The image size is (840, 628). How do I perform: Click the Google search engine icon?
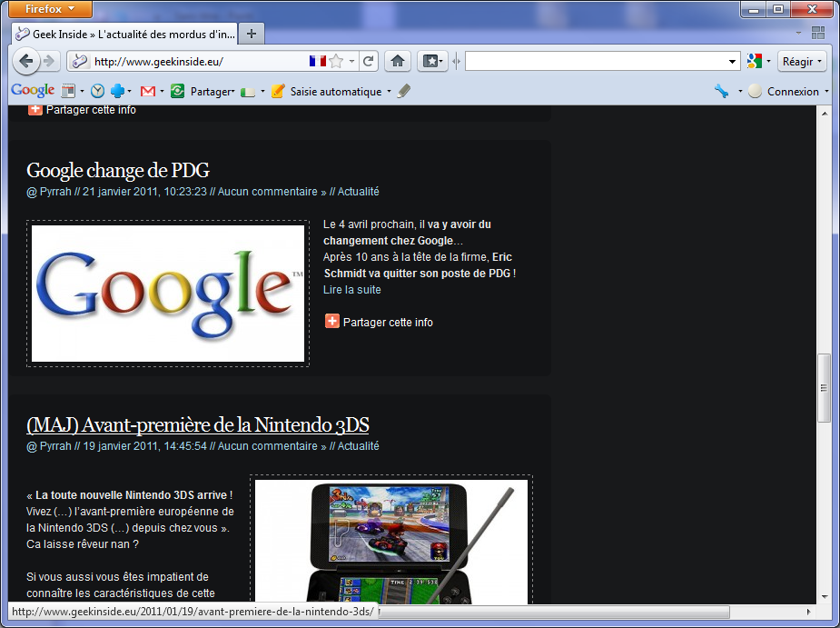(755, 61)
